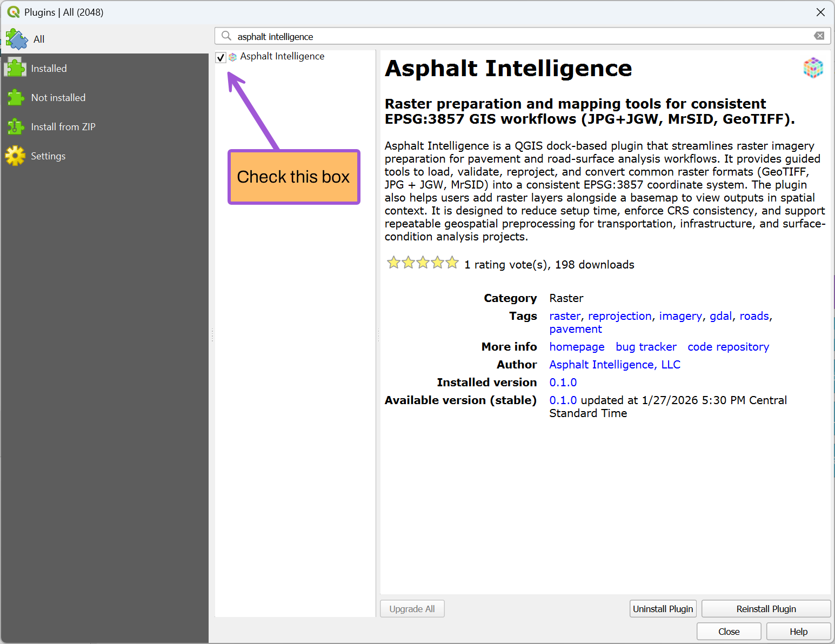Open the plugin Settings gear icon
The width and height of the screenshot is (835, 644).
[15, 156]
